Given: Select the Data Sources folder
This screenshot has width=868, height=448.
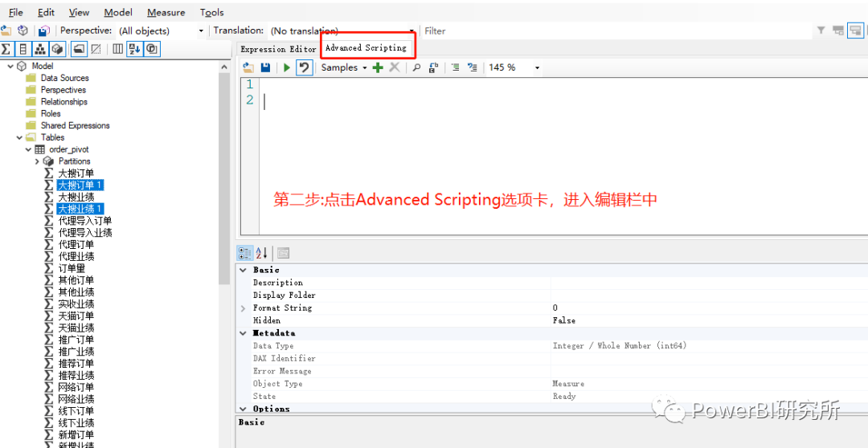Looking at the screenshot, I should [x=64, y=78].
